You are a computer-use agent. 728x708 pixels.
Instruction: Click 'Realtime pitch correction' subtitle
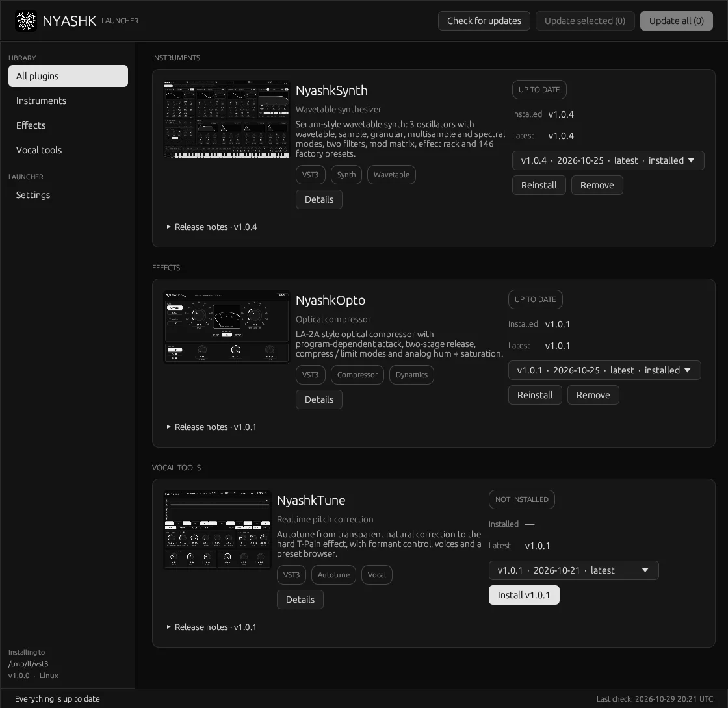(x=325, y=519)
